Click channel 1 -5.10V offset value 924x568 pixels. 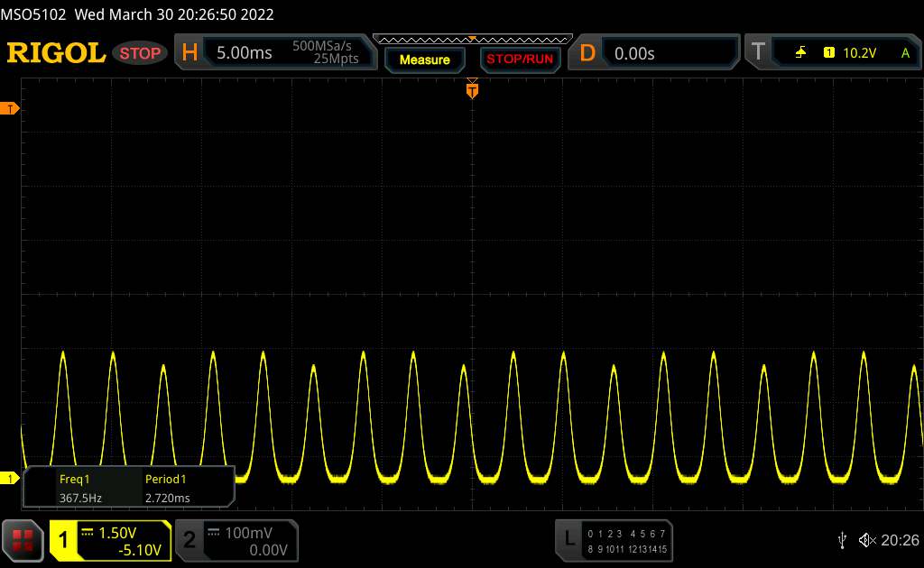point(140,550)
